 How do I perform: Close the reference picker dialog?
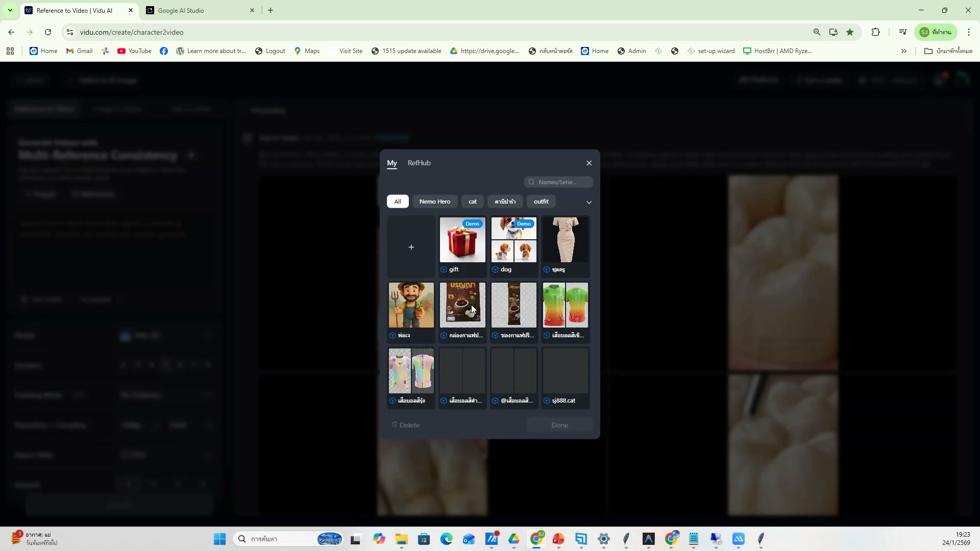pos(589,163)
